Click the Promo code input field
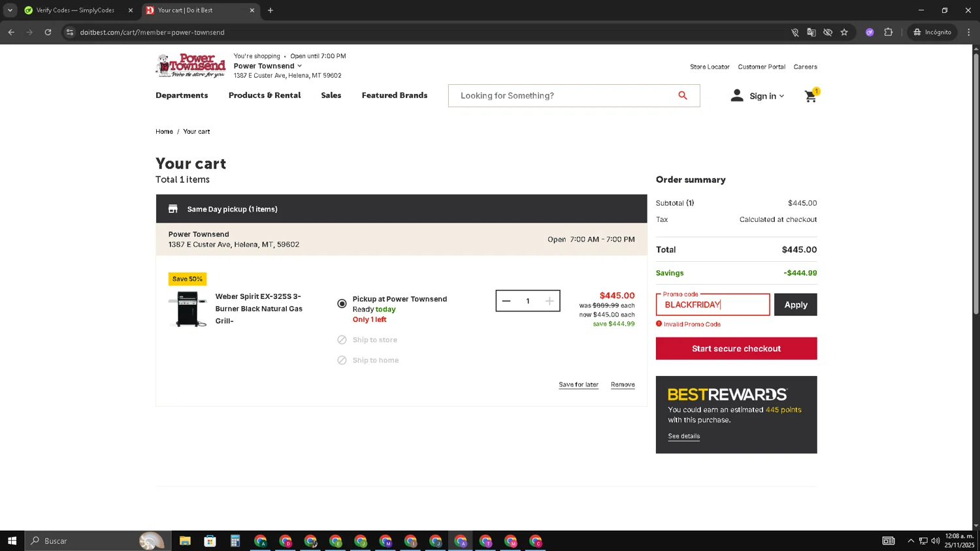 713,305
